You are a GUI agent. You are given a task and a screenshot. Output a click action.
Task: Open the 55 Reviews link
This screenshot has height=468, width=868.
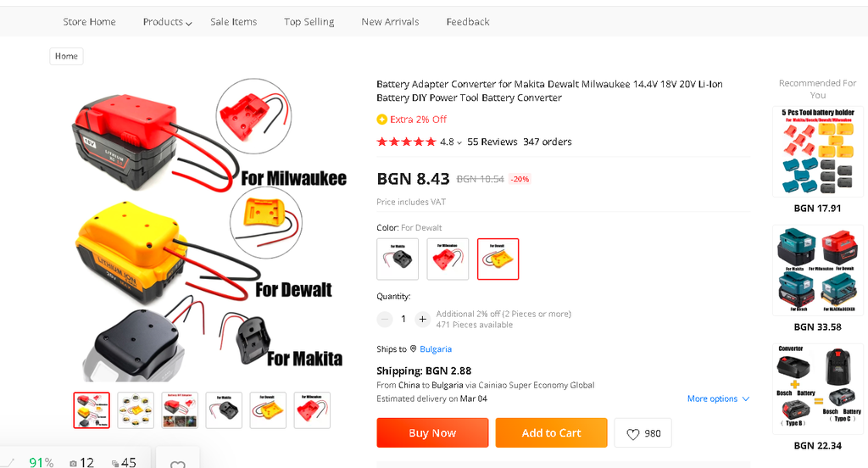coord(492,142)
